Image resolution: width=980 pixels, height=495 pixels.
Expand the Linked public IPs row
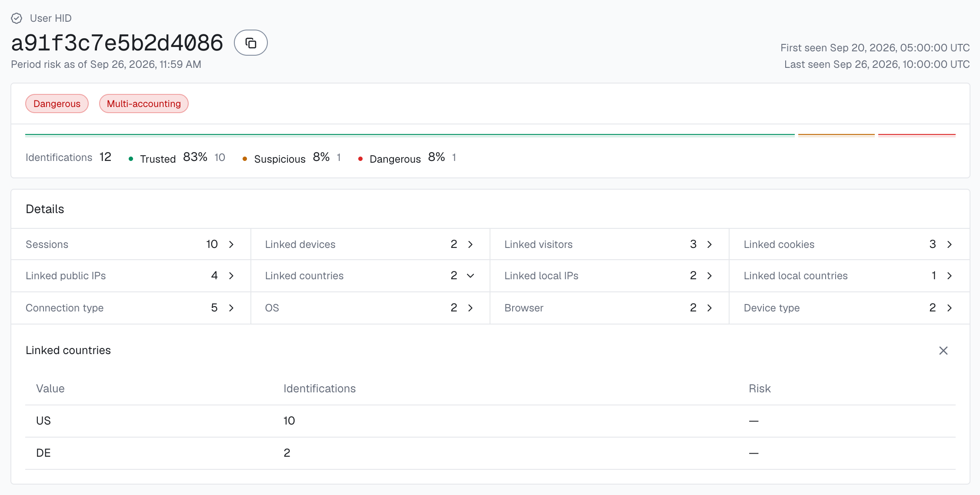[130, 276]
